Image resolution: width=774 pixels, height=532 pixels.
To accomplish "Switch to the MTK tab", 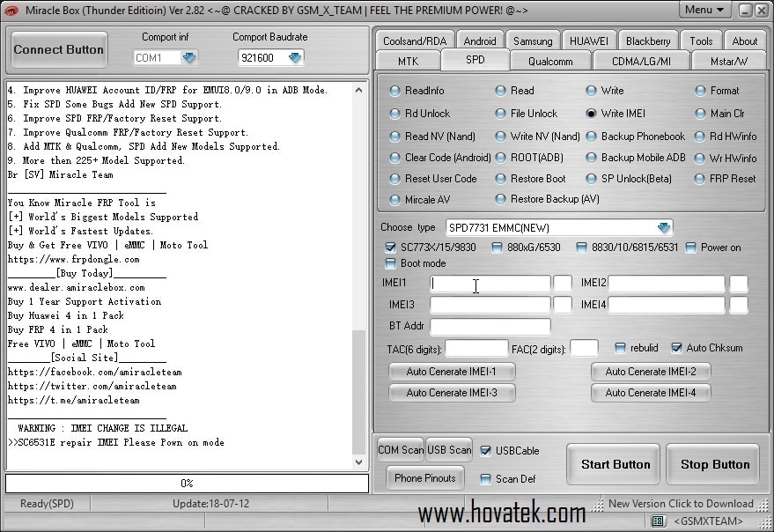I will pos(408,62).
